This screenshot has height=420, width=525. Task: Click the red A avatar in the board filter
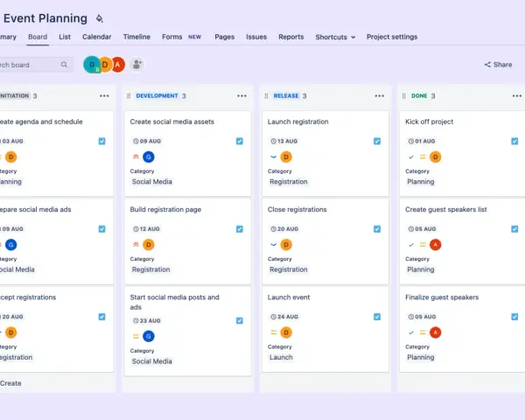coord(117,64)
